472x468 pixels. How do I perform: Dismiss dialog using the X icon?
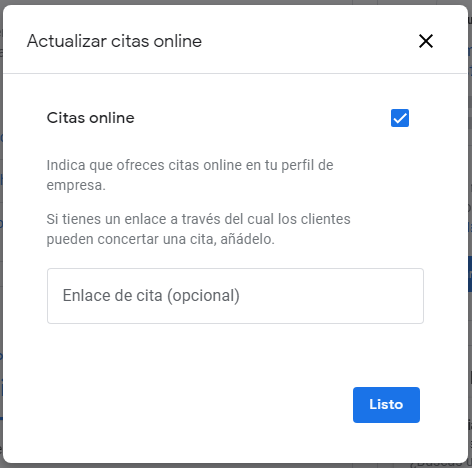426,41
